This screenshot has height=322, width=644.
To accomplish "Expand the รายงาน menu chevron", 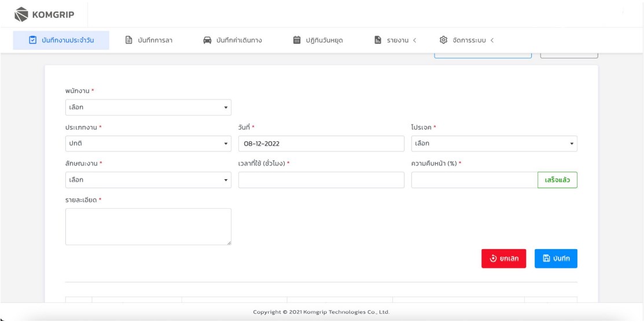I will (414, 40).
